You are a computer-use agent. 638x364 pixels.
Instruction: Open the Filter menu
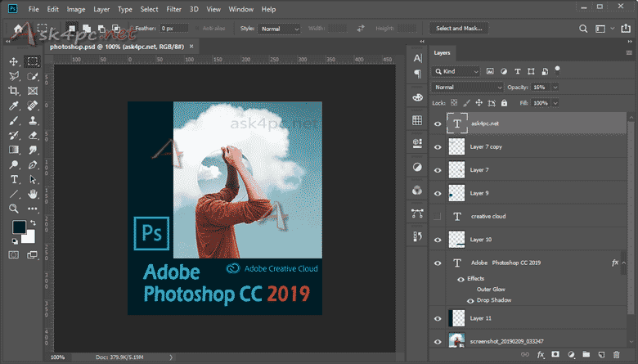click(173, 9)
